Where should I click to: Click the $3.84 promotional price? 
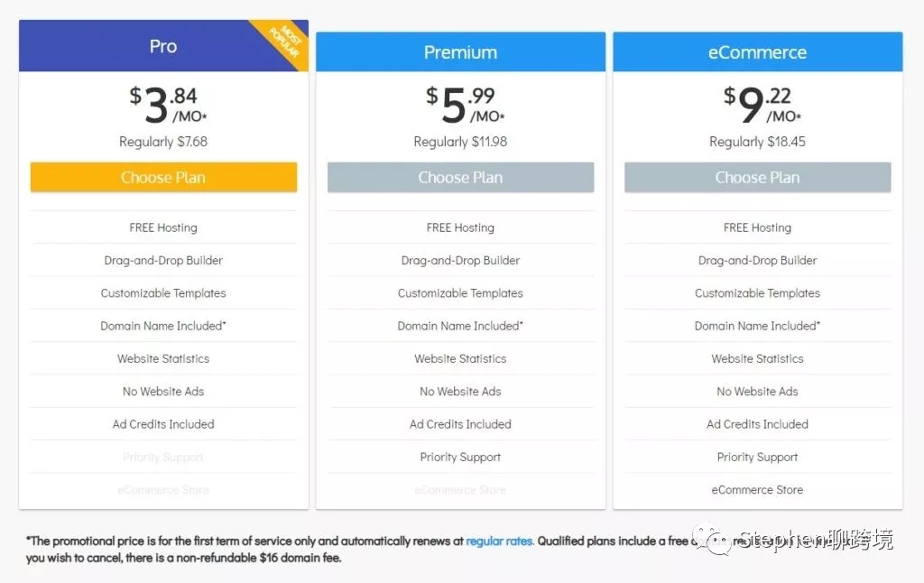tap(163, 102)
